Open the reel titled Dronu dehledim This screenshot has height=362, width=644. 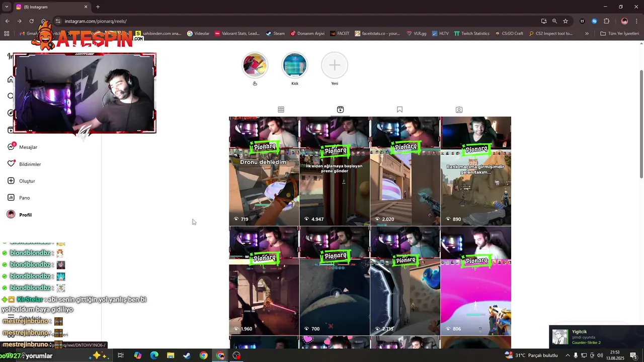tap(264, 171)
